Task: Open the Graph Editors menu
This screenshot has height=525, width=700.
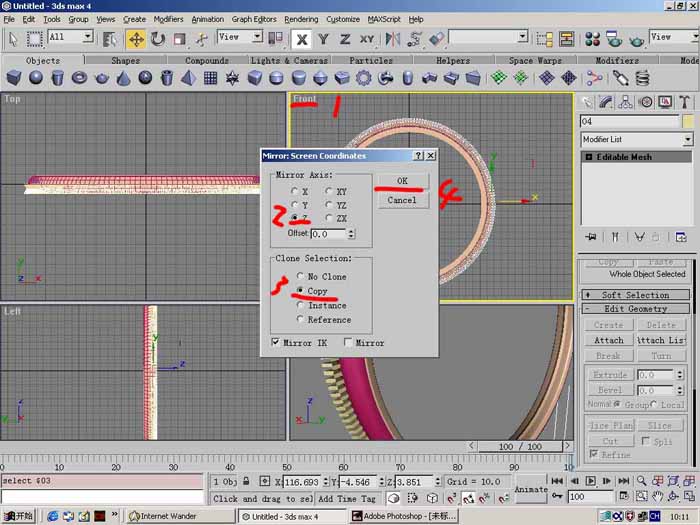Action: click(x=254, y=19)
